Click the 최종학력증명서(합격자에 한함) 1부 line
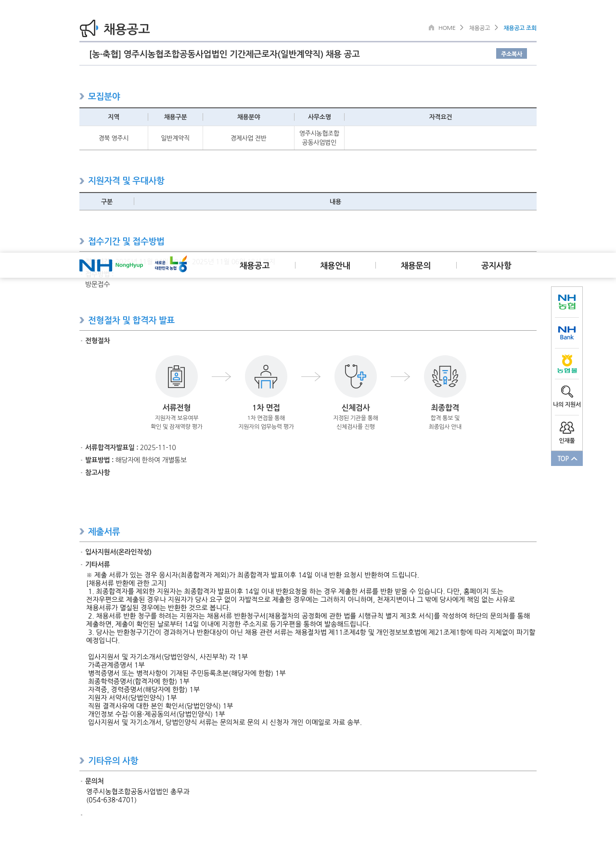 coord(139,681)
